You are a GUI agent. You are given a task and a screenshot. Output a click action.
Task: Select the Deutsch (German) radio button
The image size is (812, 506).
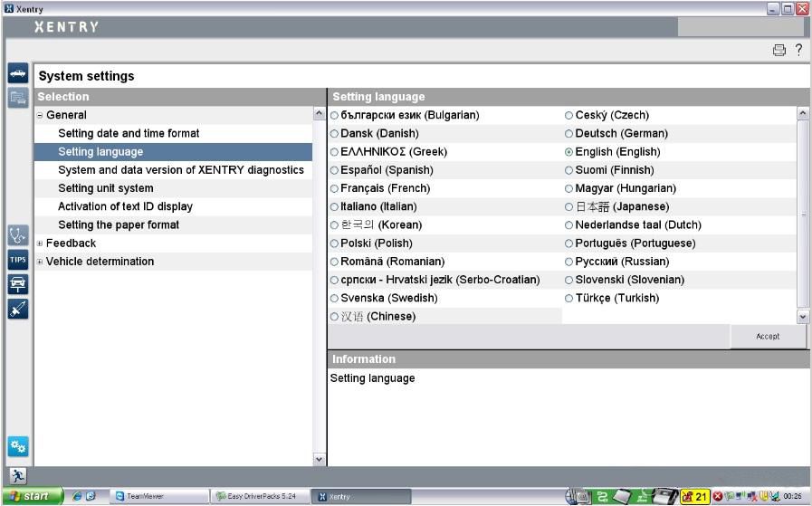(x=568, y=134)
